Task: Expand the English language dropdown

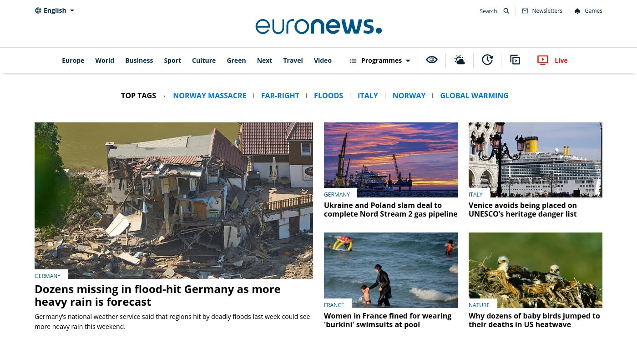Action: (x=55, y=10)
